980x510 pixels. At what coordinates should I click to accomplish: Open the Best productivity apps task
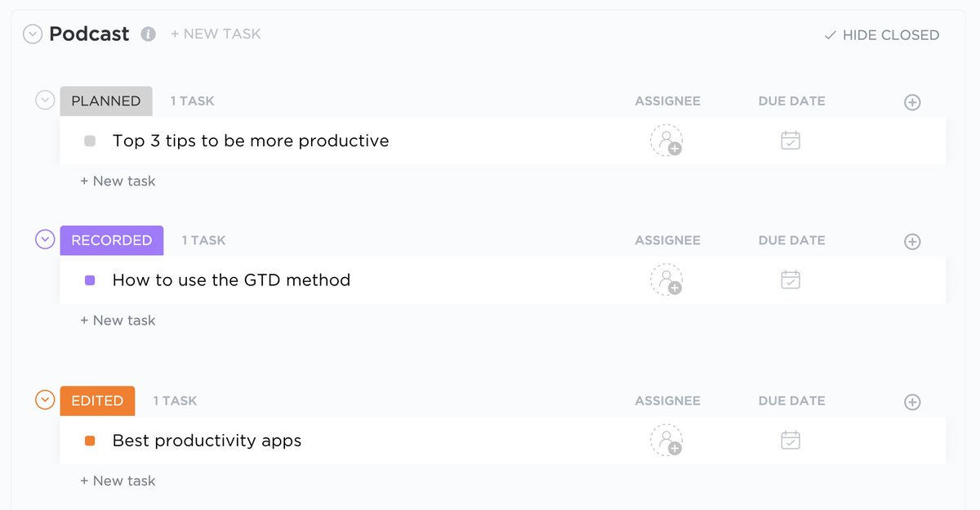click(x=207, y=441)
